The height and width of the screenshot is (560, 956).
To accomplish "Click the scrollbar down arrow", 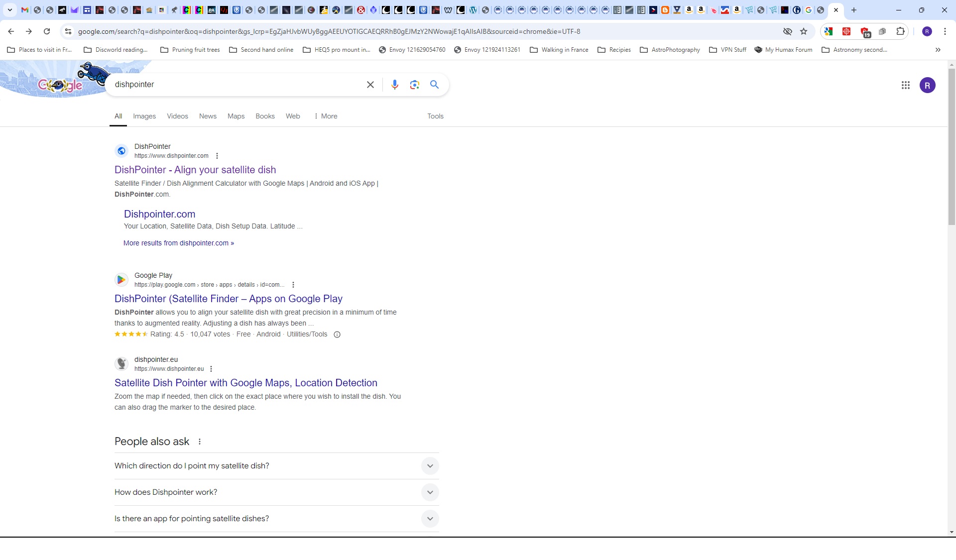I will 952,532.
